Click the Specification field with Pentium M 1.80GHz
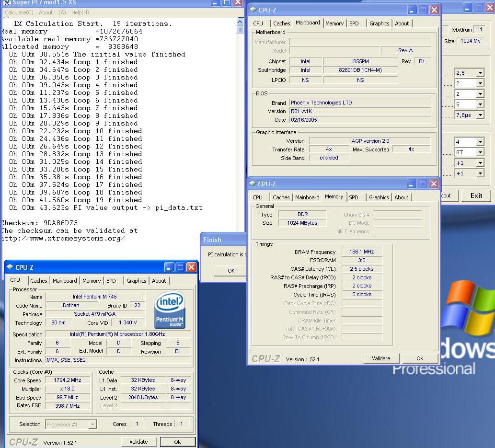Screen dimensions: 495x448 click(118, 334)
